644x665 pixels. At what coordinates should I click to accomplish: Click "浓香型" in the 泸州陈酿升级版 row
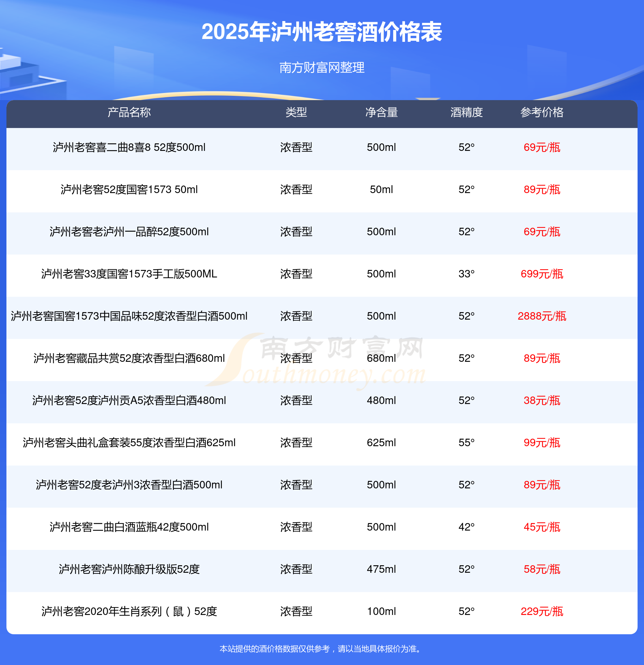(296, 569)
